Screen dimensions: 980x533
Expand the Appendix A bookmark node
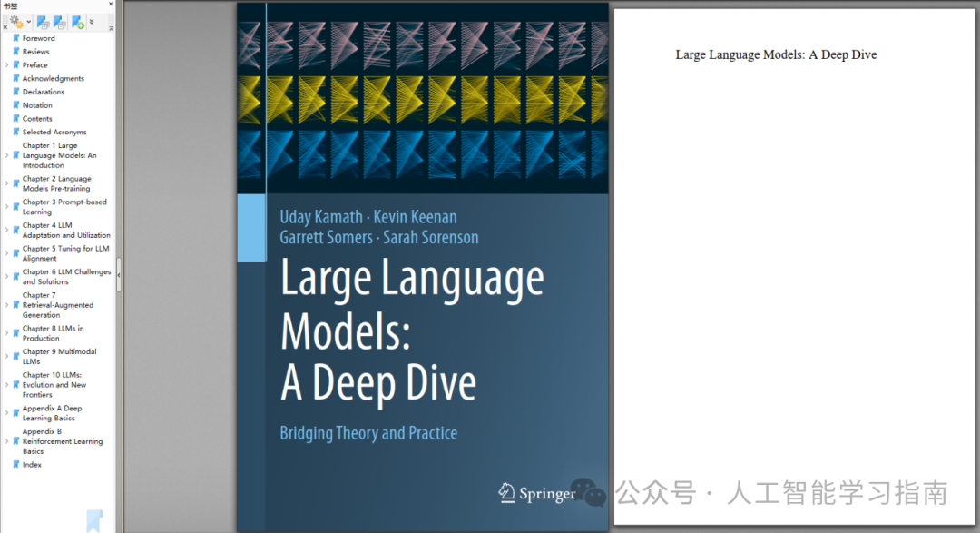click(7, 413)
